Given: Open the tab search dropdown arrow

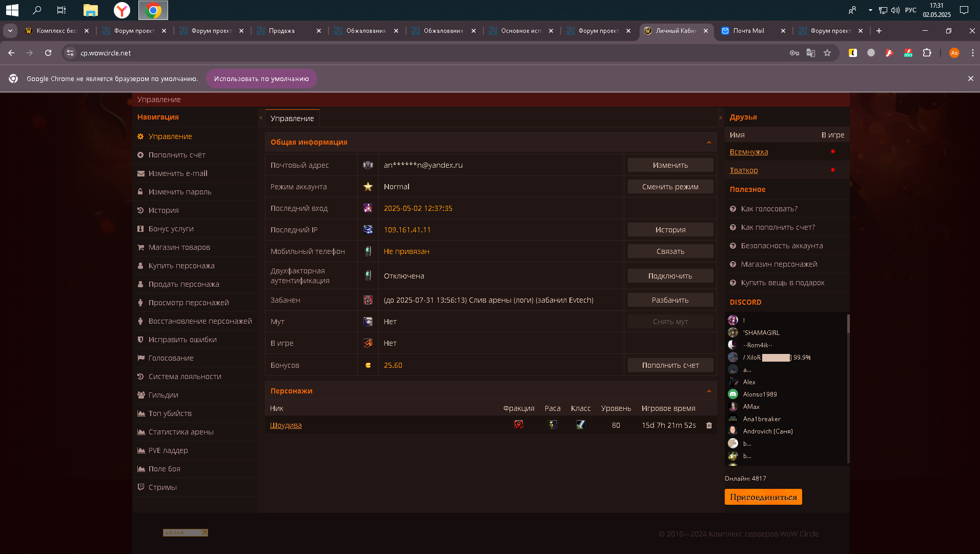Looking at the screenshot, I should tap(10, 31).
